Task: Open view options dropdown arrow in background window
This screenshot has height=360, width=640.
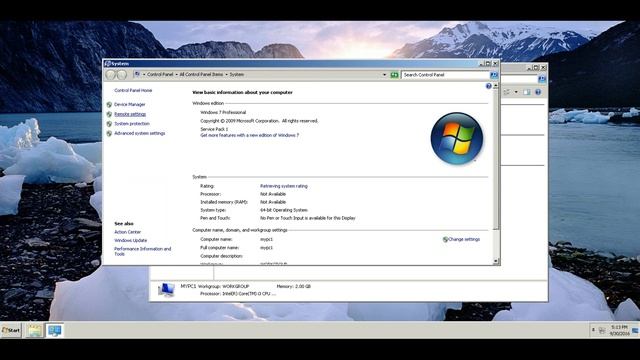Action: (x=516, y=92)
